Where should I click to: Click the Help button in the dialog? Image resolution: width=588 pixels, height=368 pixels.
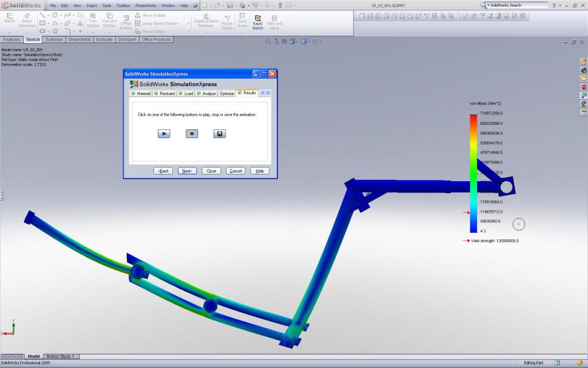260,171
